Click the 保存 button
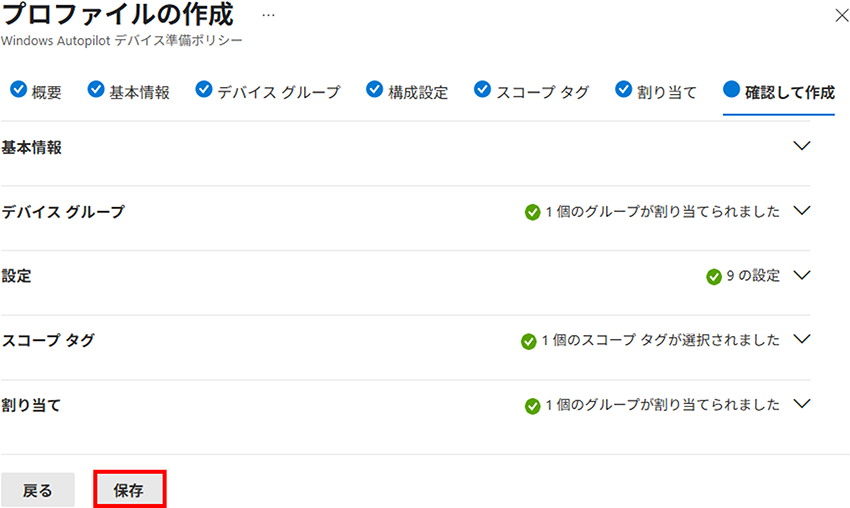The image size is (850, 508). tap(130, 490)
